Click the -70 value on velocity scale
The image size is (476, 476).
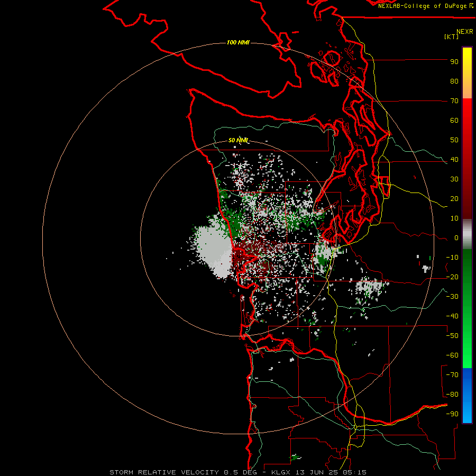[452, 375]
